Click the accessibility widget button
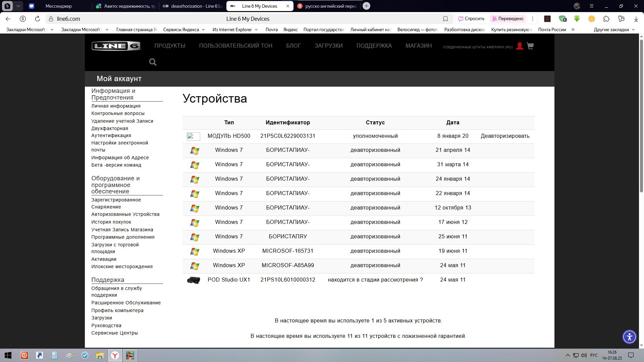644x362 pixels. click(x=629, y=337)
